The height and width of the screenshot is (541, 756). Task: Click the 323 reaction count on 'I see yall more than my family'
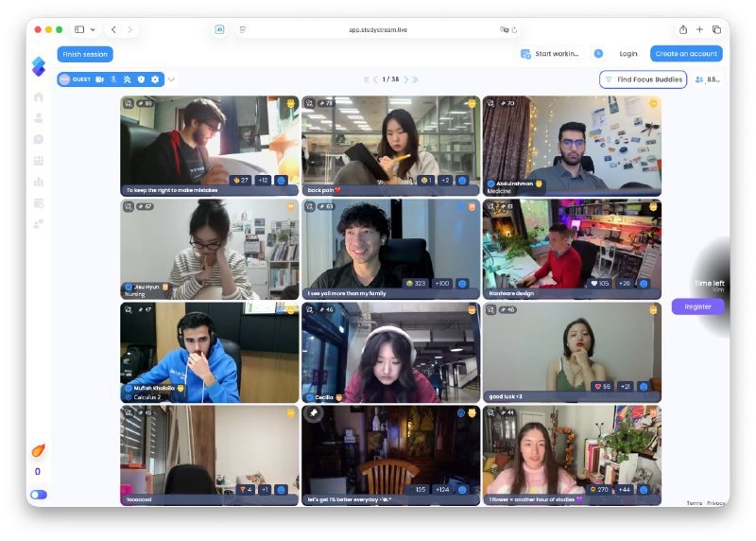415,284
